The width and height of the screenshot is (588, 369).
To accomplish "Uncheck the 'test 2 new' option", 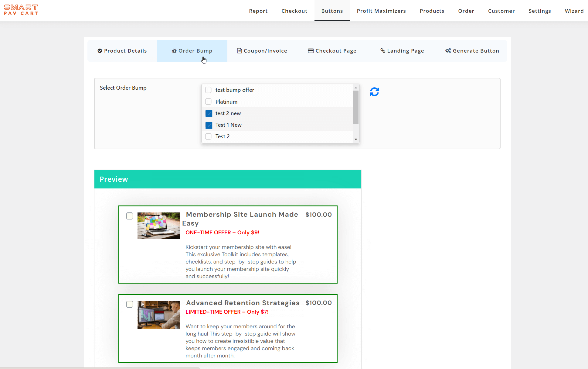I will (209, 113).
